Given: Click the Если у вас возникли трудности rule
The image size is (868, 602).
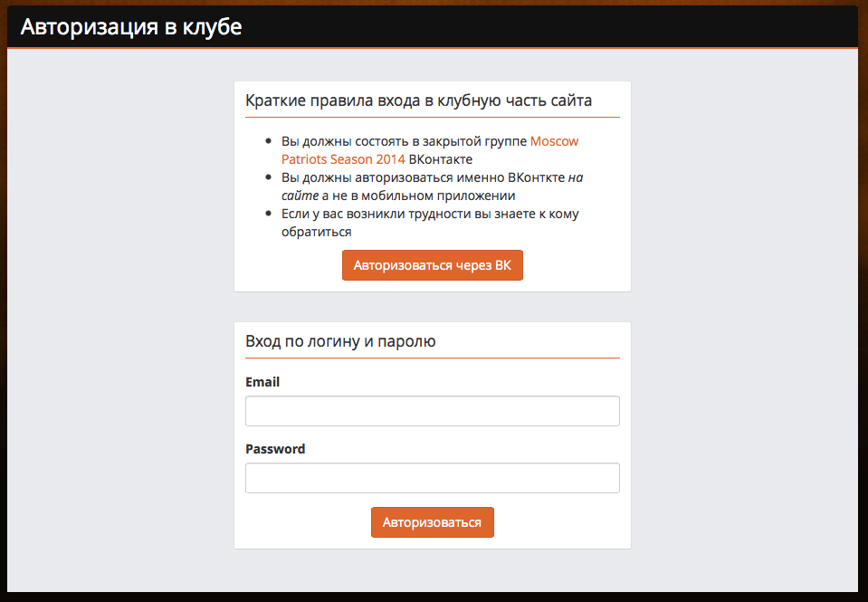Looking at the screenshot, I should (430, 223).
